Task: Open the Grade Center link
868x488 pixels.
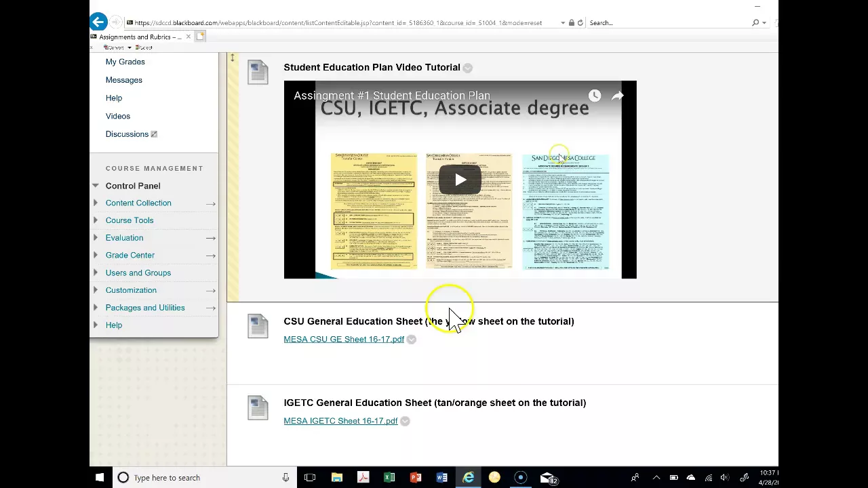Action: point(130,255)
